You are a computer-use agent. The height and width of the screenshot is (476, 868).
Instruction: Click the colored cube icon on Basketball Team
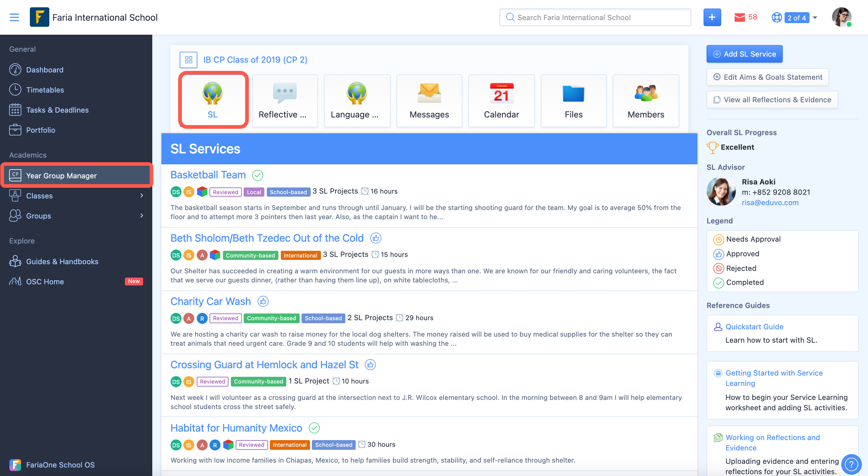tap(202, 192)
